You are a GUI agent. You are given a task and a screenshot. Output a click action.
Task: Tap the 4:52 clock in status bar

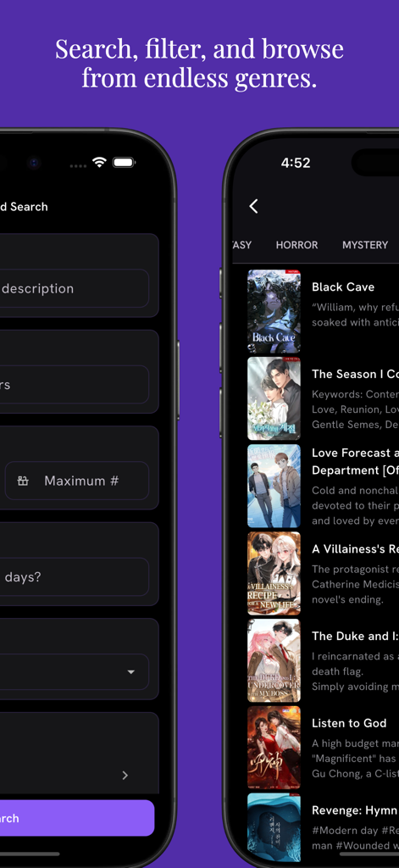[296, 163]
